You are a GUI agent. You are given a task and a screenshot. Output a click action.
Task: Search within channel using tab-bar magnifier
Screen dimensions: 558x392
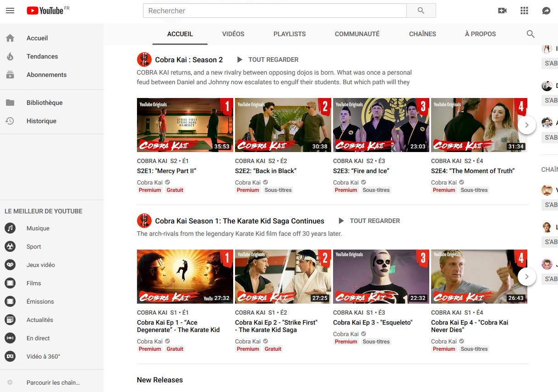(531, 34)
